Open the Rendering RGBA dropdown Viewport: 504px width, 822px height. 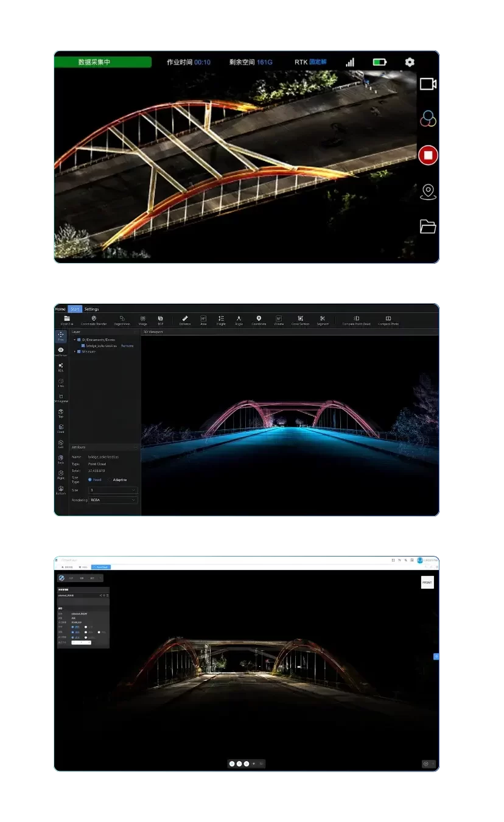tap(113, 500)
